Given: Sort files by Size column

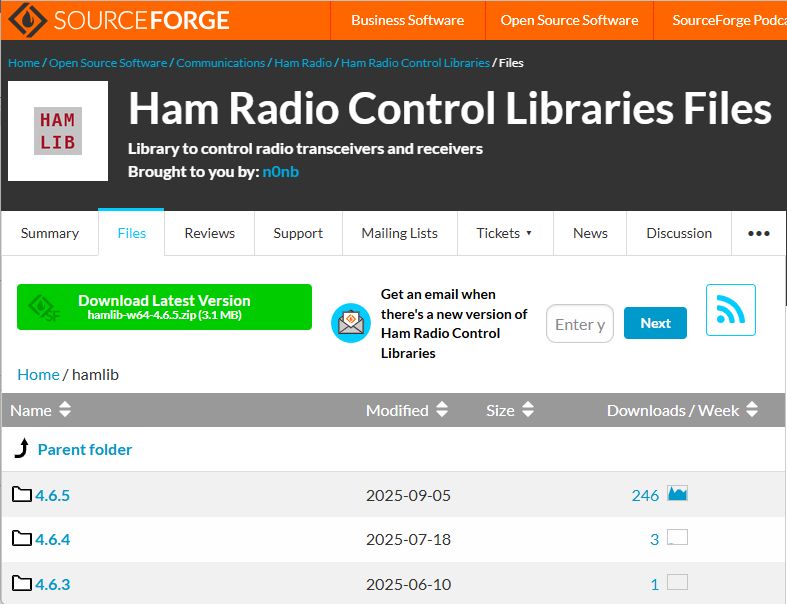Looking at the screenshot, I should coord(510,410).
